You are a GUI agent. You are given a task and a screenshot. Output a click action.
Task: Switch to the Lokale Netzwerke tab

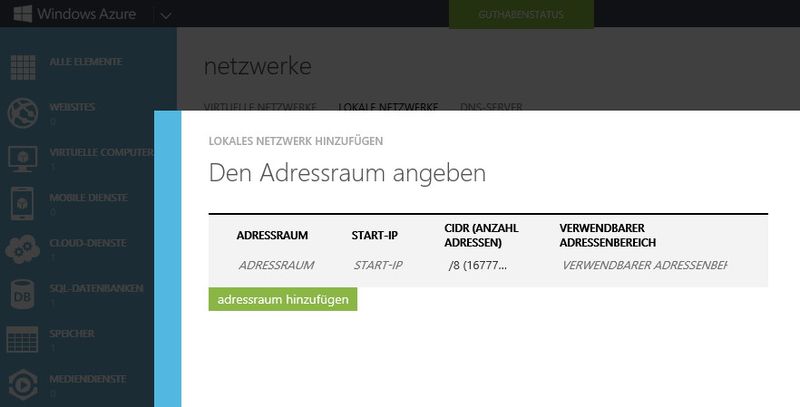coord(388,106)
